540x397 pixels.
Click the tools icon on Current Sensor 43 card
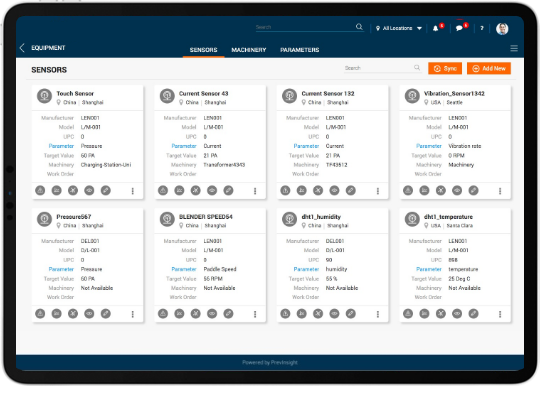pyautogui.click(x=196, y=190)
